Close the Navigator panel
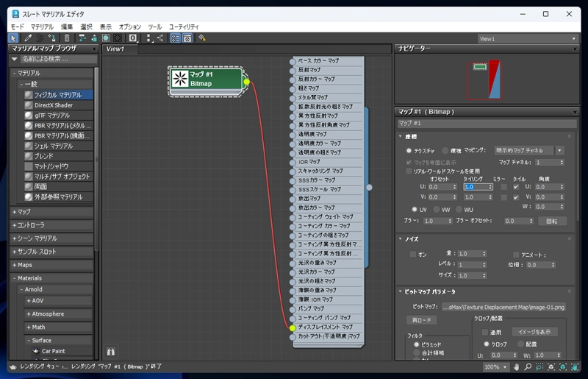The image size is (588, 379). pos(575,49)
